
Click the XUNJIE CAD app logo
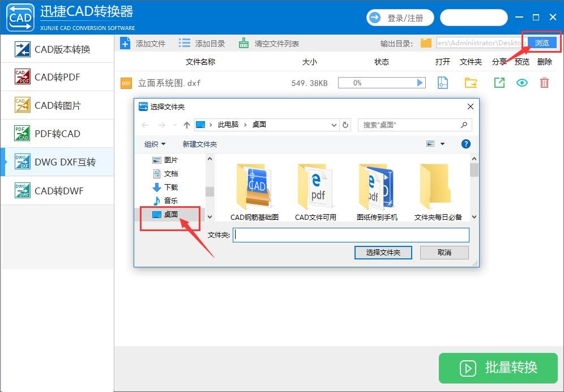20,18
